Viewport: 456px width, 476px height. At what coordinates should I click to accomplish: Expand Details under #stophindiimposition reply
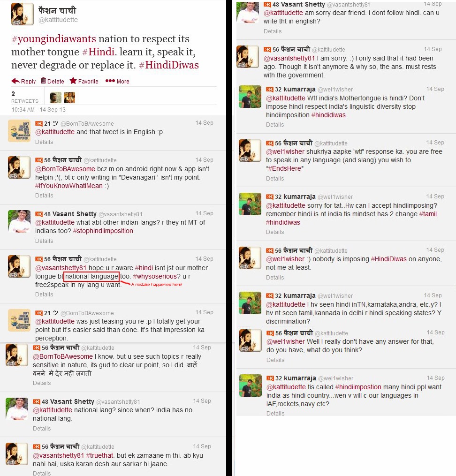coord(44,241)
